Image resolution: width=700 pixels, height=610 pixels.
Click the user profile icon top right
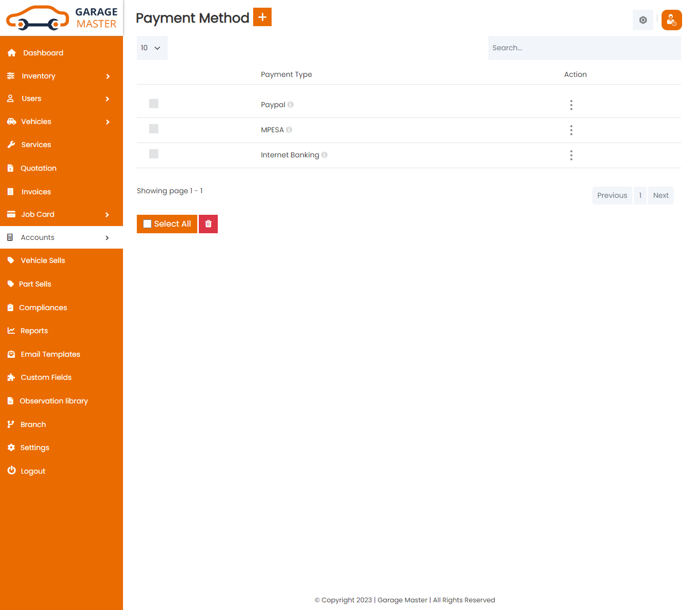(x=671, y=20)
